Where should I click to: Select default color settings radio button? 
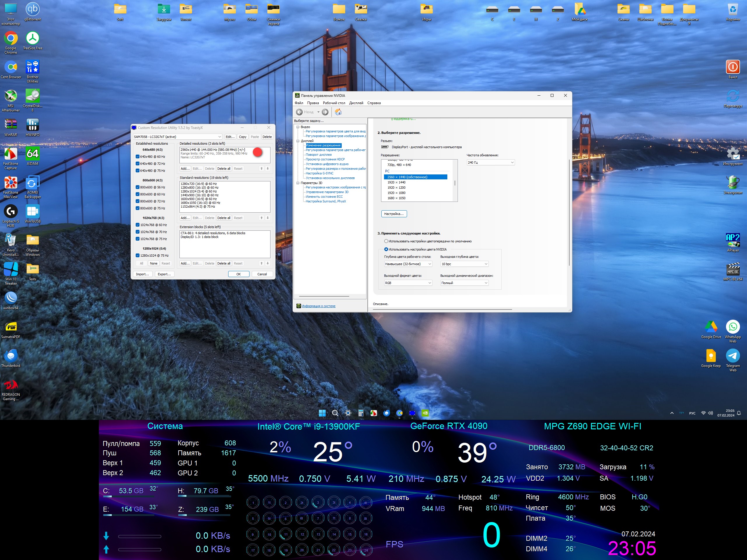click(x=386, y=241)
